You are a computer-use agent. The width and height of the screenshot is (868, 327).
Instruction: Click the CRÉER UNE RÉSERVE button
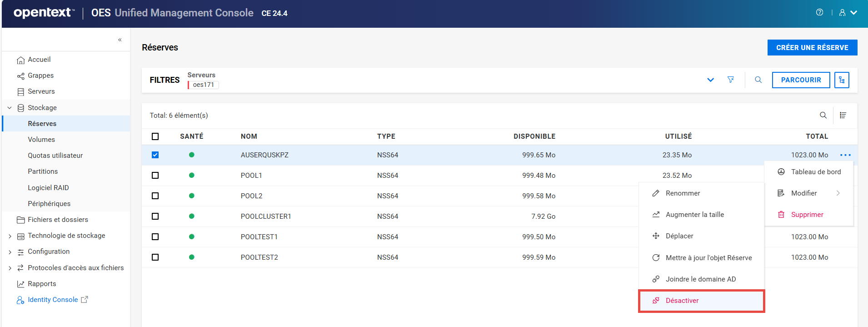tap(812, 48)
